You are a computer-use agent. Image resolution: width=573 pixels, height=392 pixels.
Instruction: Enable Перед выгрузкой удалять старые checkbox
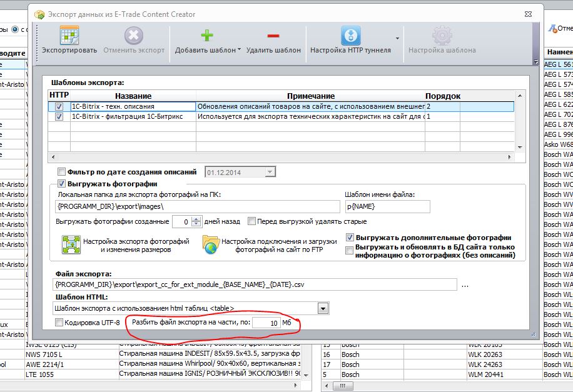tap(251, 221)
